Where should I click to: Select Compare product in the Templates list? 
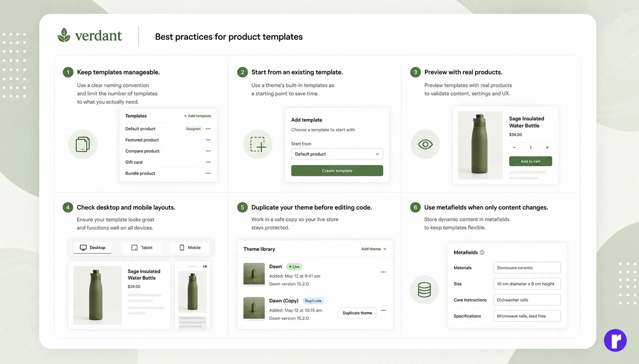click(142, 151)
